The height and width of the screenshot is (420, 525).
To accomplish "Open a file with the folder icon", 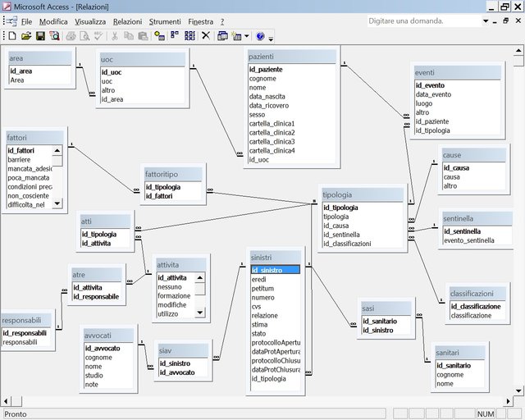I will tap(26, 36).
